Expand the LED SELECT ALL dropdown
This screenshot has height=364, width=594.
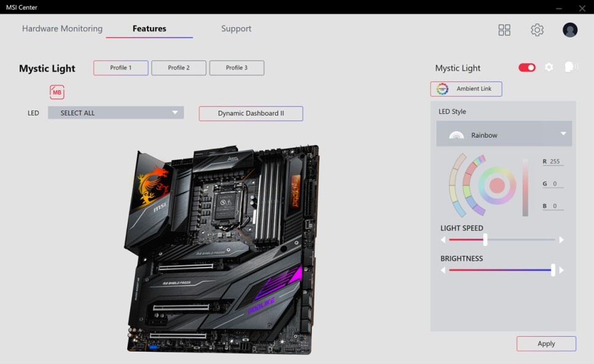[x=116, y=113]
